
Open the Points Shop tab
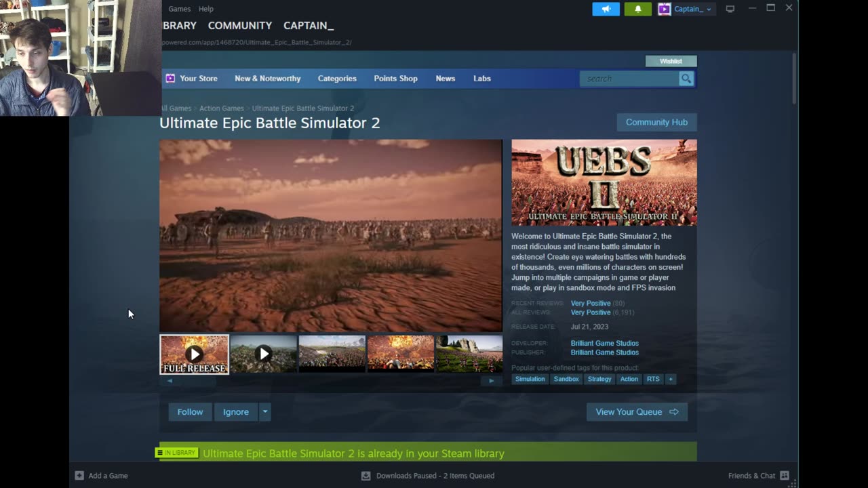pyautogui.click(x=395, y=79)
